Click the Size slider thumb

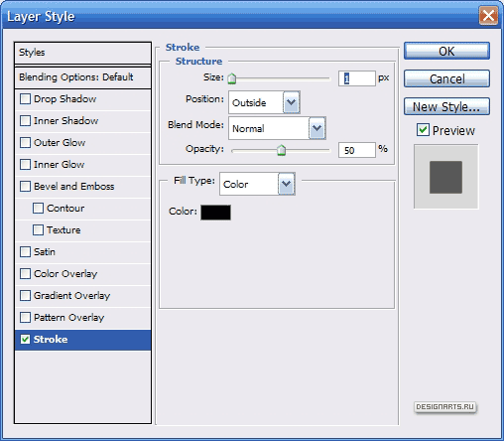click(x=232, y=78)
